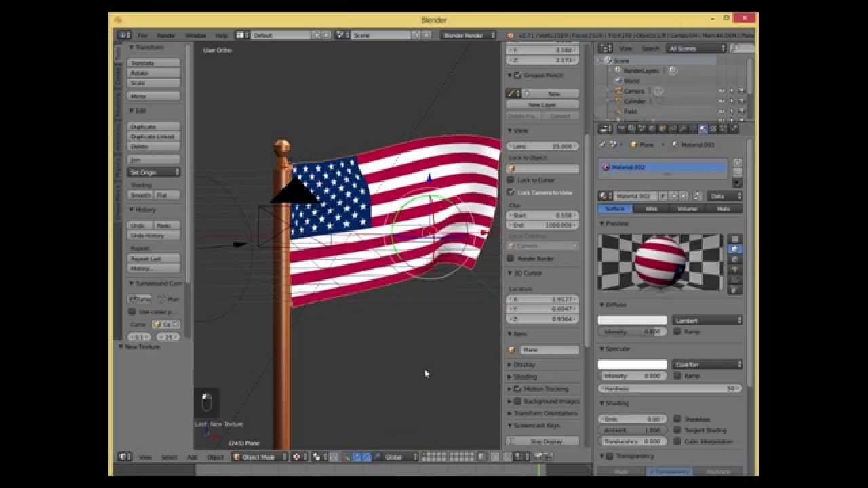Open the Render menu
This screenshot has height=488, width=868.
tap(166, 35)
